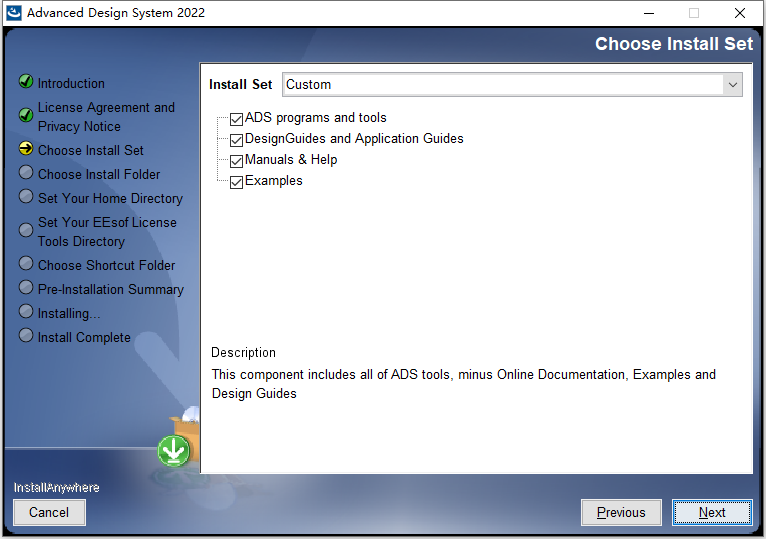Click the step bullet beside Install Complete
This screenshot has width=766, height=539.
[x=26, y=335]
